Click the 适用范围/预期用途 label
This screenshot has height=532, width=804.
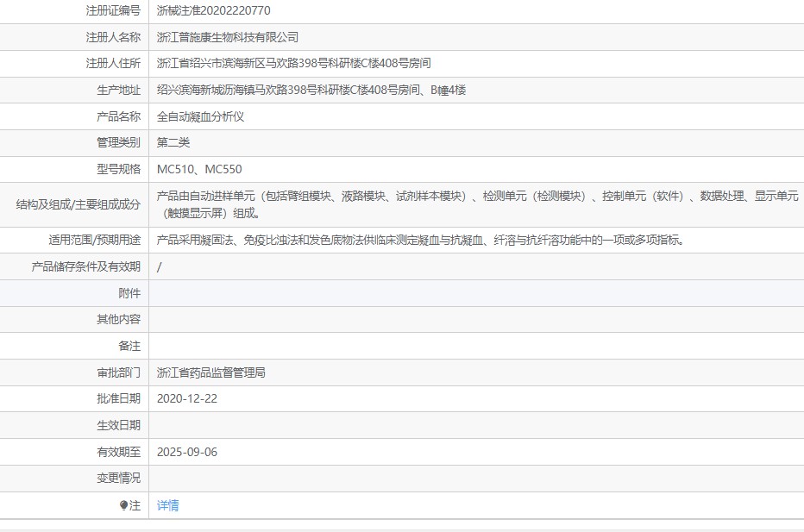[x=95, y=240]
